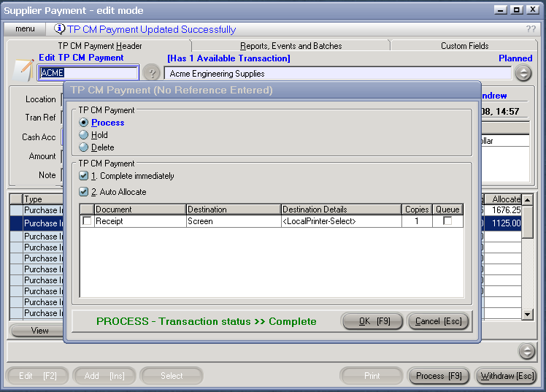Click the round spinner beside Acme Engineering Supplies
The height and width of the screenshot is (392, 546).
(523, 73)
